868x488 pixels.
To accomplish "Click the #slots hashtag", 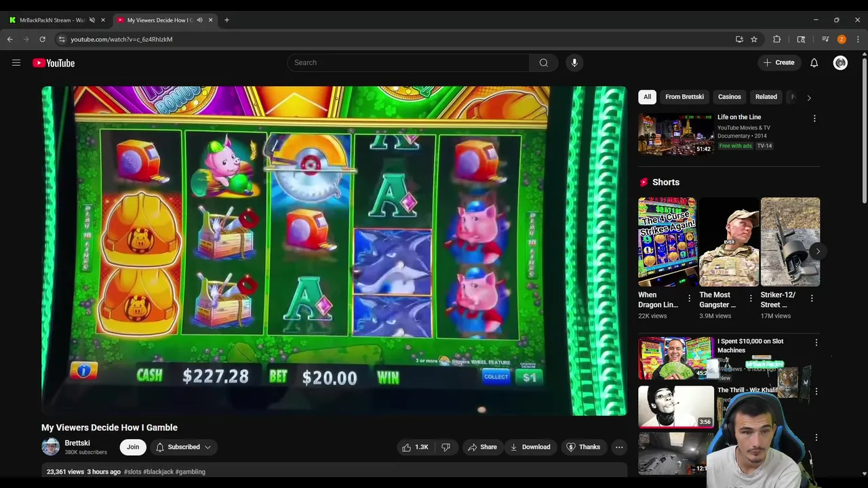I will 133,472.
